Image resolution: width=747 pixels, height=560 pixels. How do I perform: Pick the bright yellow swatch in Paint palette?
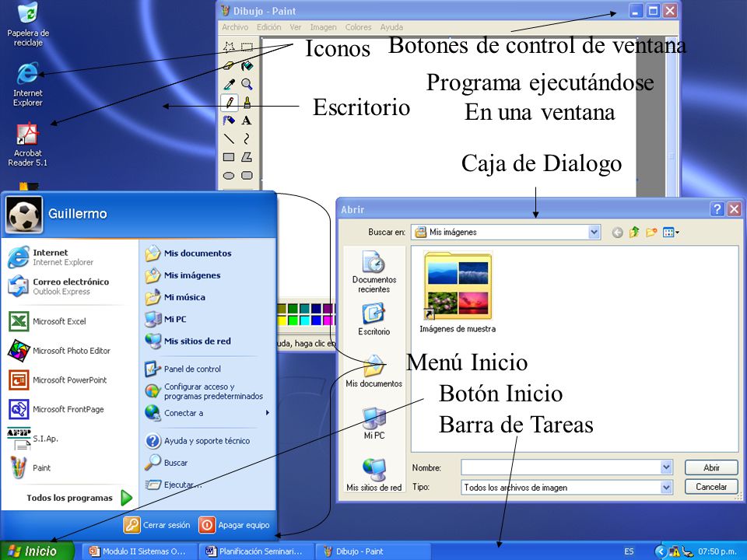[x=282, y=320]
